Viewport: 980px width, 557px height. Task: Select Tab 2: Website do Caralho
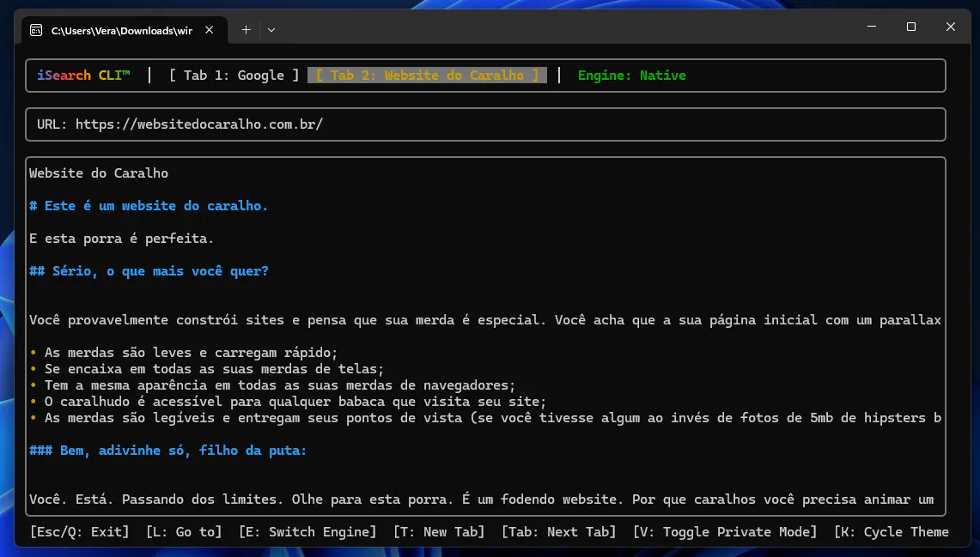point(427,76)
